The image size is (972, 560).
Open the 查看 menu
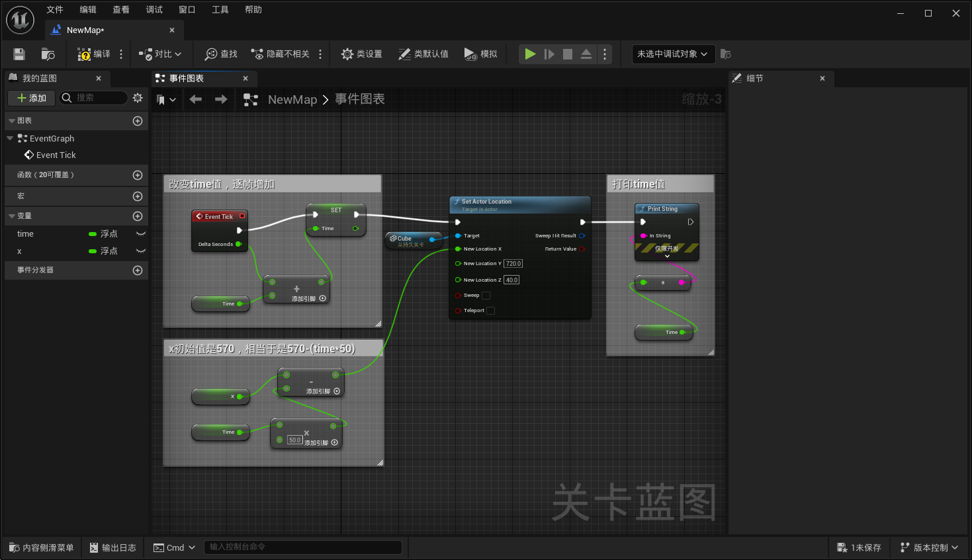click(x=121, y=9)
